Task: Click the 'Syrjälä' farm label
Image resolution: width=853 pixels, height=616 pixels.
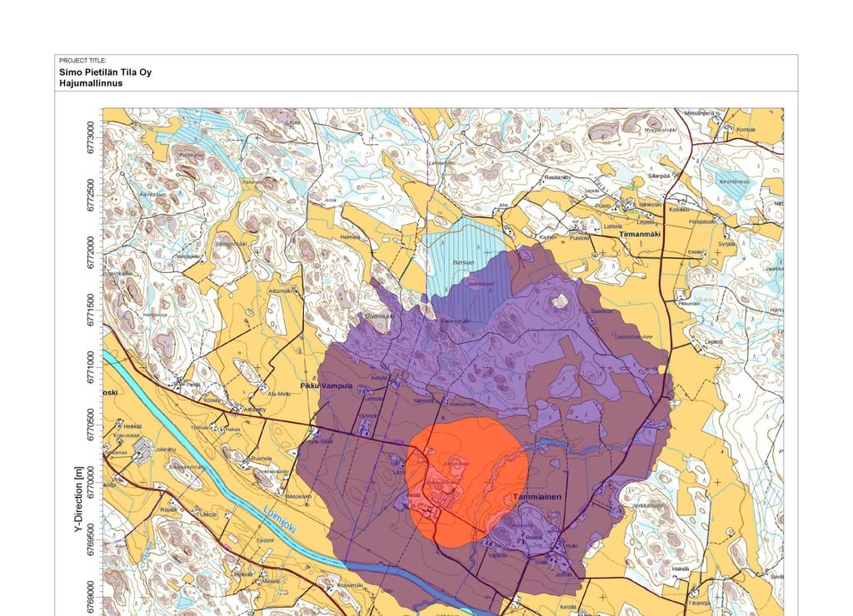Action: click(726, 244)
